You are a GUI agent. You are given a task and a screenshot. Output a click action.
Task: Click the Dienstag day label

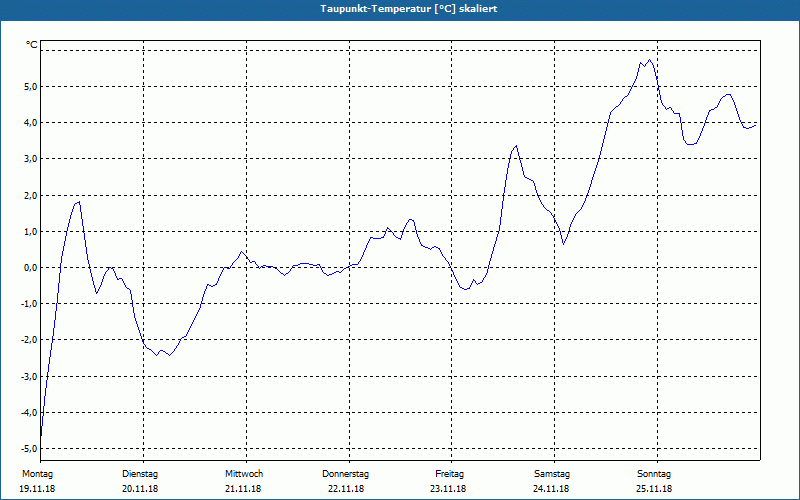140,474
